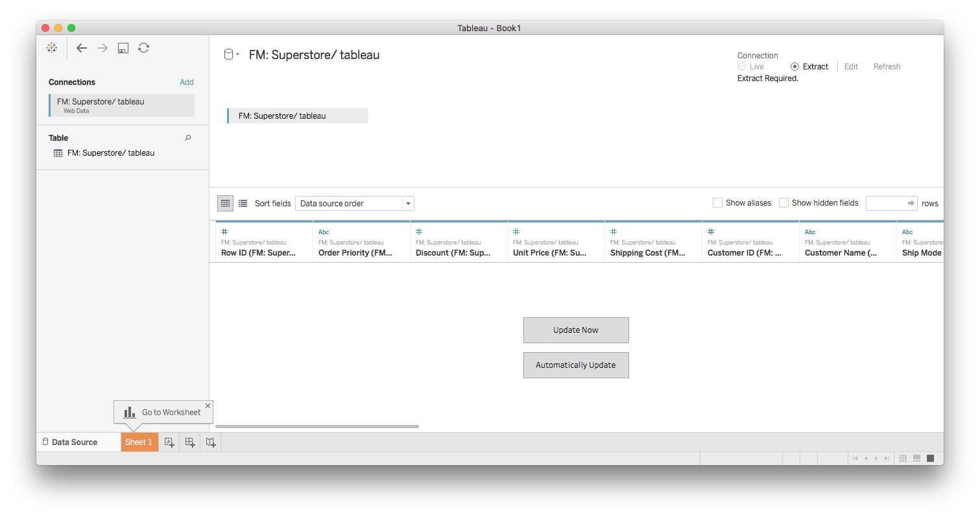Click the Add connection link
This screenshot has height=517, width=980.
186,82
